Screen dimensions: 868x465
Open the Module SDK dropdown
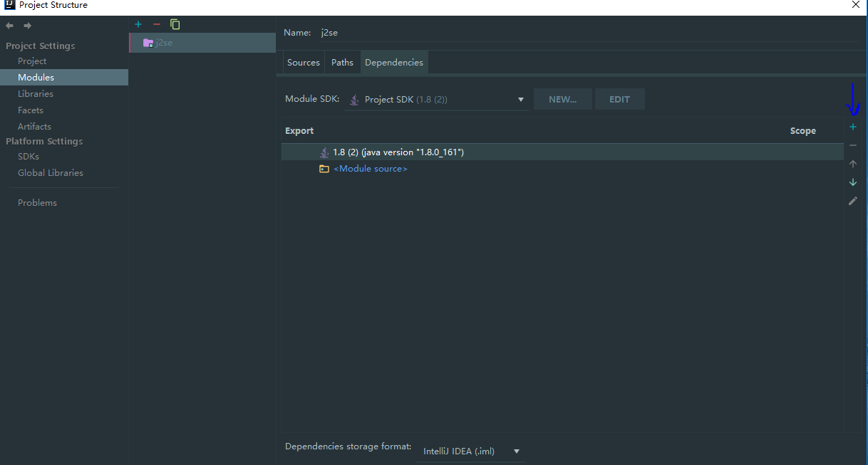pos(438,100)
